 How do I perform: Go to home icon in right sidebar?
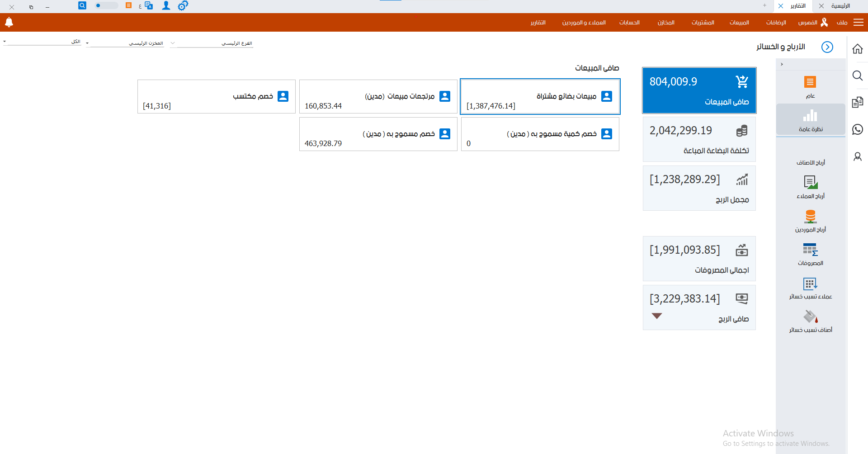point(857,49)
